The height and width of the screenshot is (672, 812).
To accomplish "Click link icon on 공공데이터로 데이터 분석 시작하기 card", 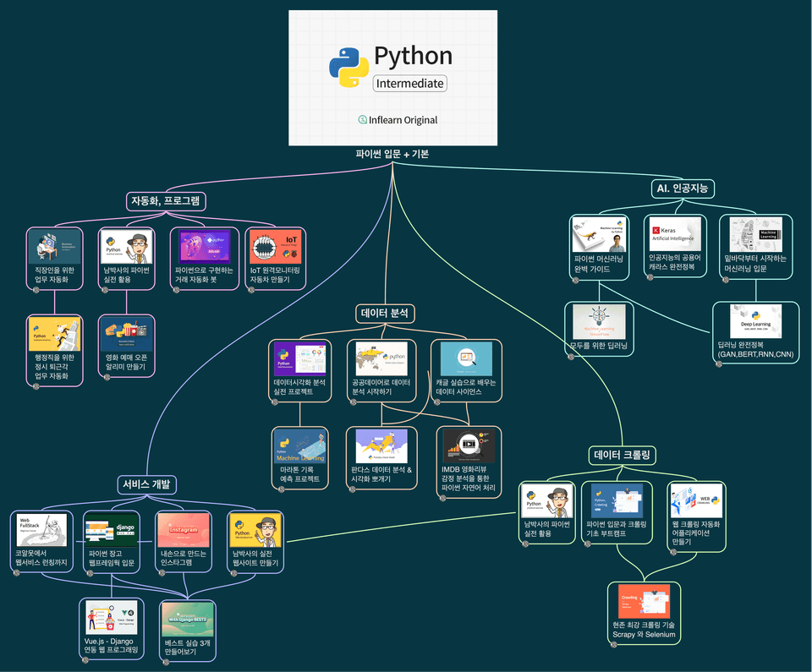I will click(x=354, y=402).
